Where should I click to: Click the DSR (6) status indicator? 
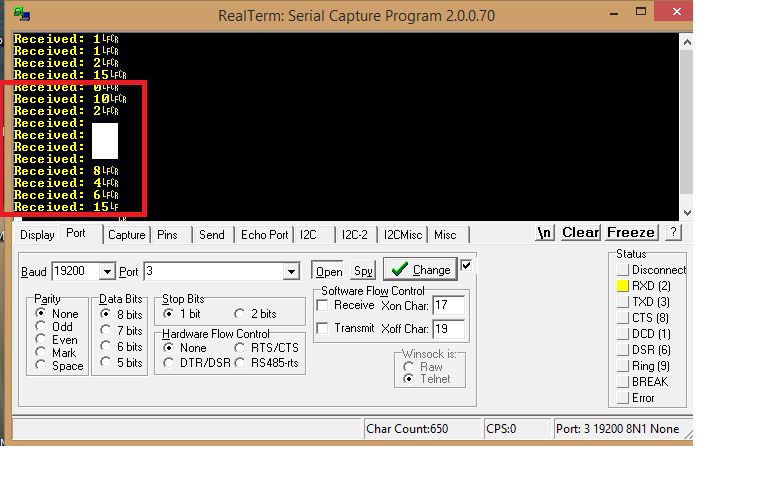click(x=623, y=350)
